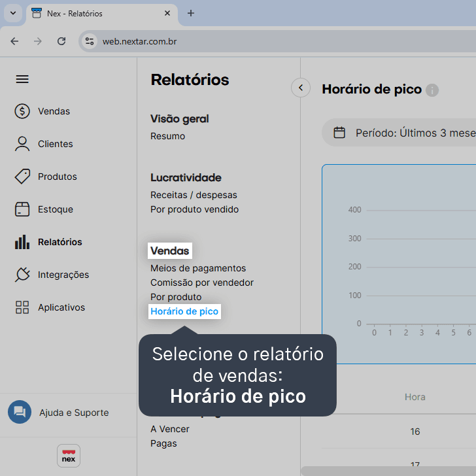Click the Vendas dollar icon in sidebar
476x476 pixels.
click(22, 111)
